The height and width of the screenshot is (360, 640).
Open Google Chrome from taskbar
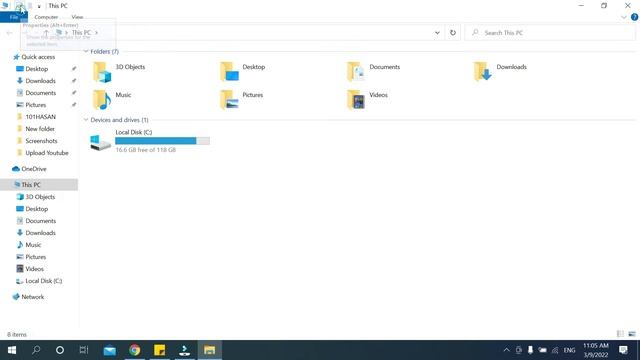coord(135,350)
